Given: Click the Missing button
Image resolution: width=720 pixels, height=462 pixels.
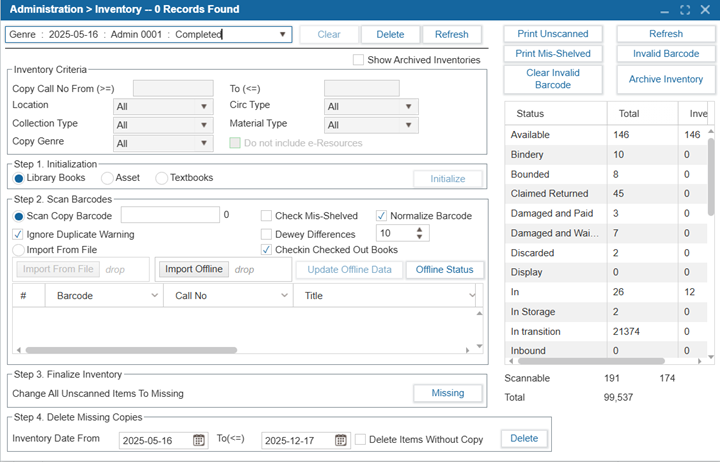Looking at the screenshot, I should (x=448, y=393).
